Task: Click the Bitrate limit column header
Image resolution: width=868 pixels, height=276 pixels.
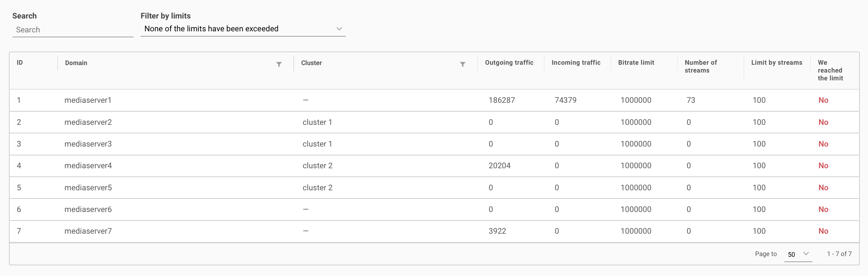Action: [x=636, y=63]
